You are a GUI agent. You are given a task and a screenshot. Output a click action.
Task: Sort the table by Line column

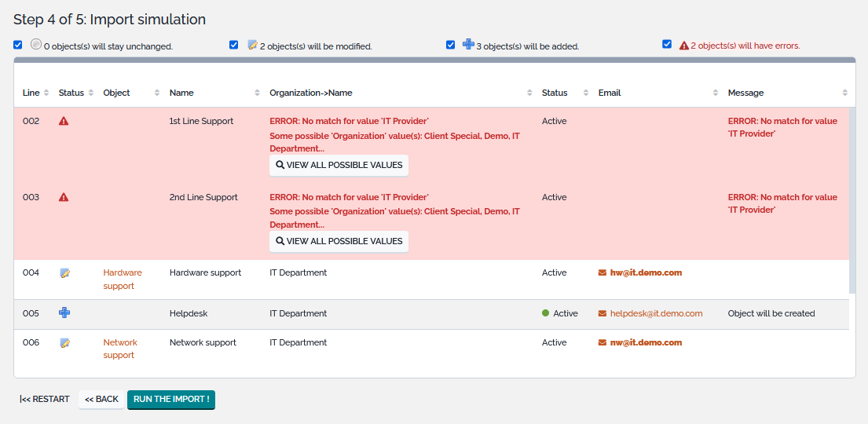(31, 93)
